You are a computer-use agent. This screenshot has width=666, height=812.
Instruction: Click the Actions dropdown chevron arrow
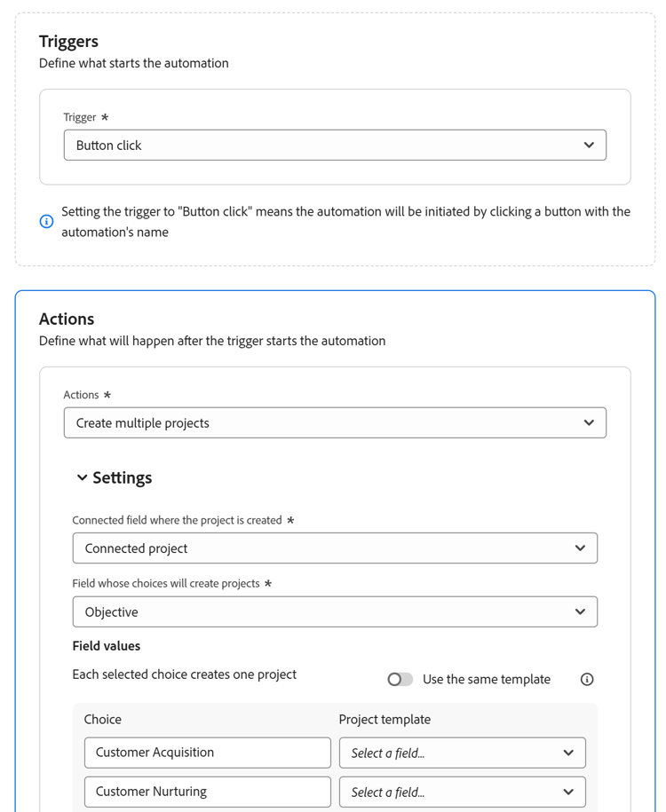(x=589, y=423)
